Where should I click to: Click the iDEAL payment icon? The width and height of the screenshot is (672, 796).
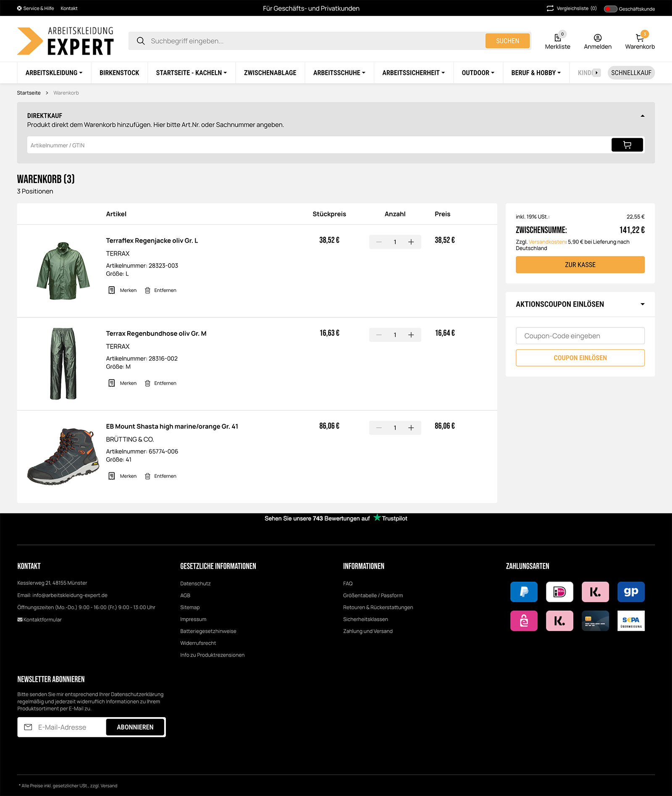pyautogui.click(x=559, y=592)
